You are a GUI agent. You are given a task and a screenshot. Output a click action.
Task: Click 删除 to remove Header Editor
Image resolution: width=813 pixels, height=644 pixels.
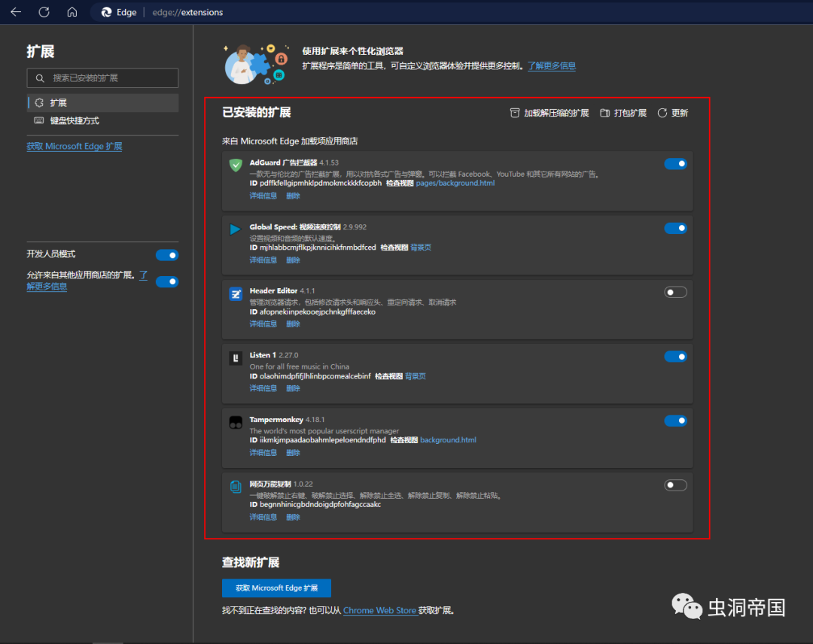coord(293,324)
